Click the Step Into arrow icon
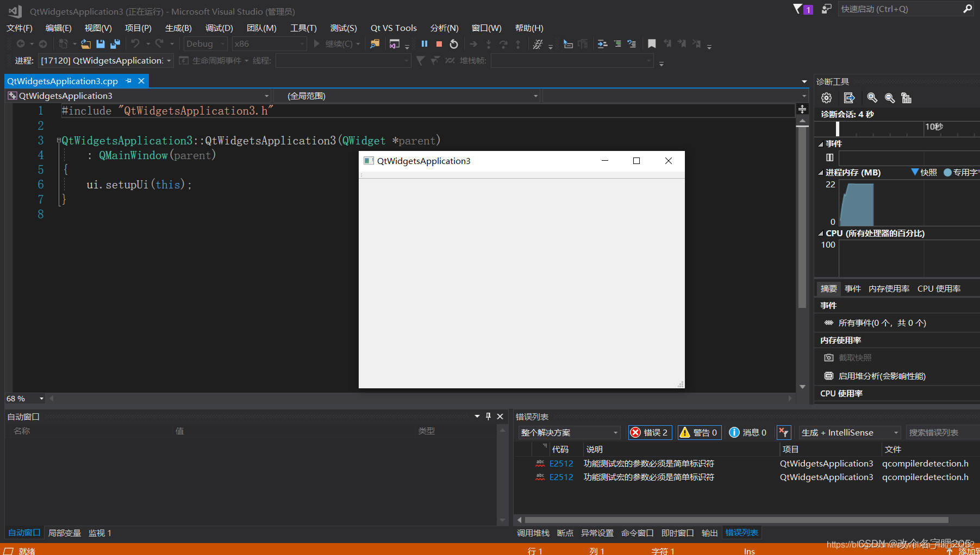Viewport: 980px width, 555px height. [488, 44]
